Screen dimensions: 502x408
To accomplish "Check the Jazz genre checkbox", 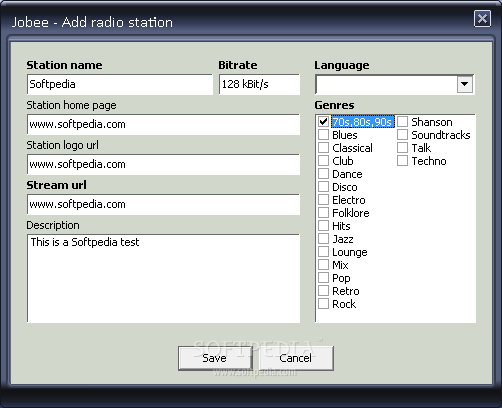I will [x=323, y=239].
